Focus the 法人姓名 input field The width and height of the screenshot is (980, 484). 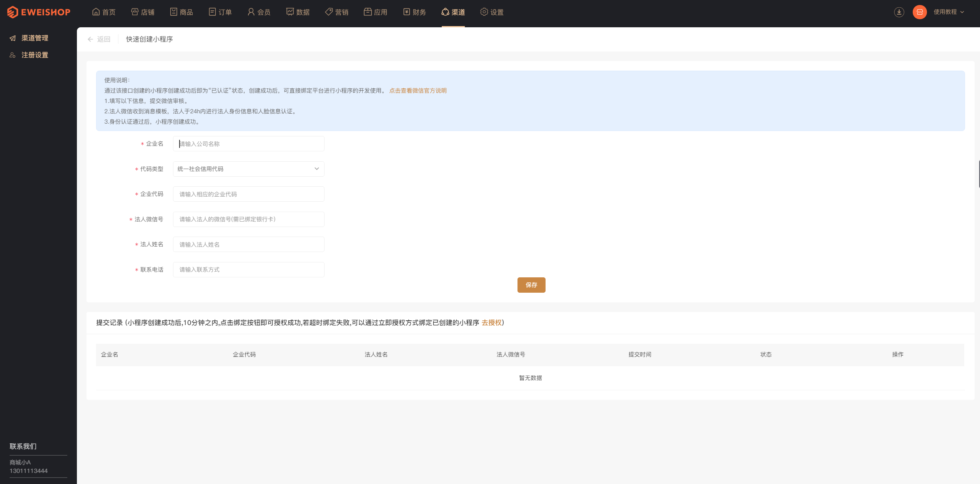click(x=248, y=244)
